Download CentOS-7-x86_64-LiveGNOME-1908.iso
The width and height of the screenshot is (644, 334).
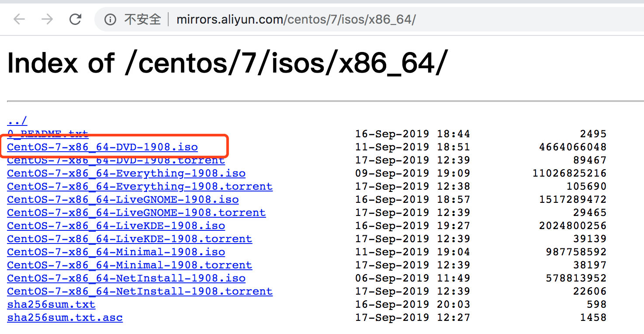point(123,199)
